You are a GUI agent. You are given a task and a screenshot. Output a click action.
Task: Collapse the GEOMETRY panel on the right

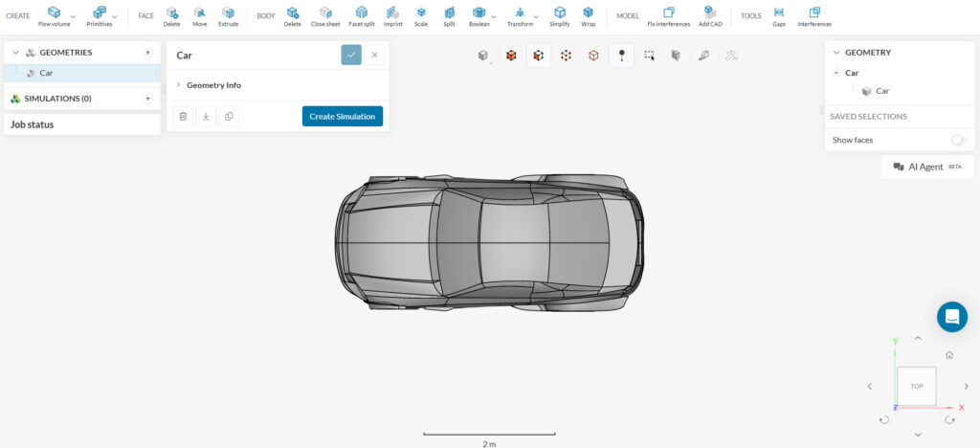[836, 53]
